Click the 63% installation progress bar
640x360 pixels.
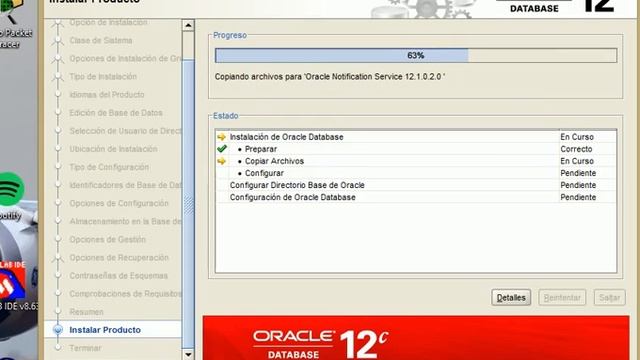point(416,56)
